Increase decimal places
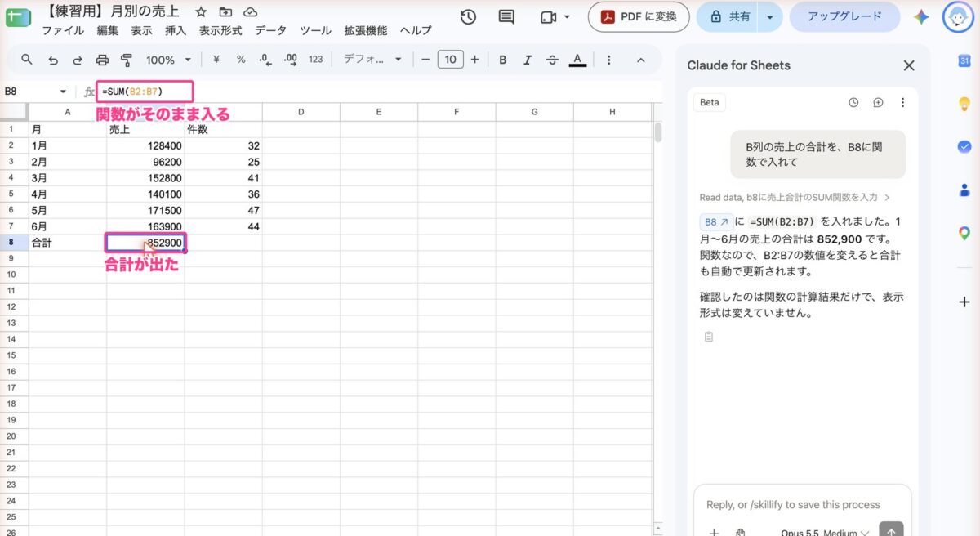Screen dimensions: 980x536 290,60
